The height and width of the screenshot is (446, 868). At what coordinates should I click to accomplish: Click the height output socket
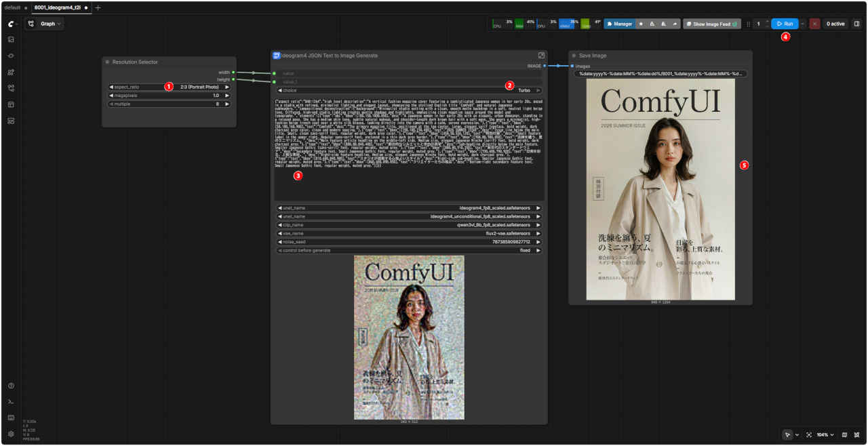[233, 79]
